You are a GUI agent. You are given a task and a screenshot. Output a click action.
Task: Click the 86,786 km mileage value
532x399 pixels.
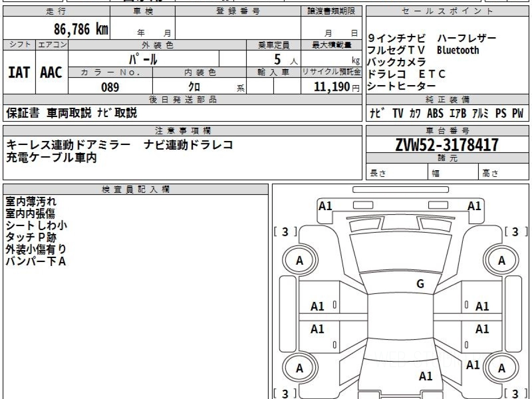click(81, 30)
